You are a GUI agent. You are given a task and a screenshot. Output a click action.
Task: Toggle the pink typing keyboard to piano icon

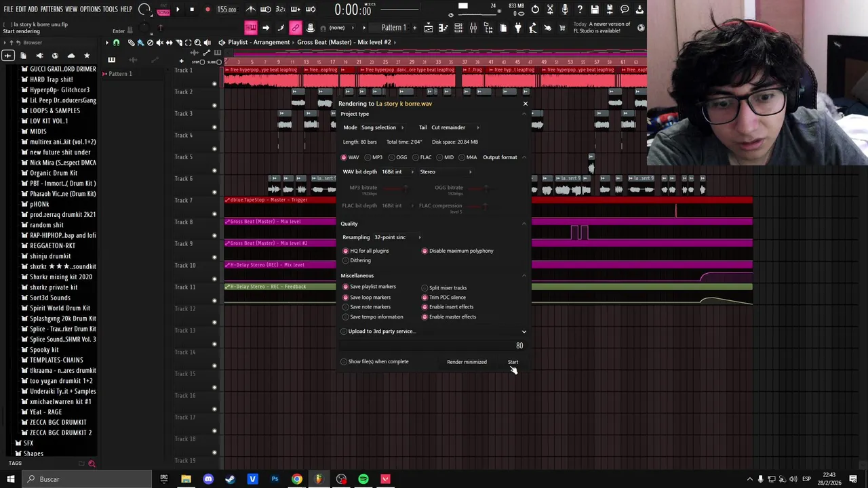pos(251,28)
